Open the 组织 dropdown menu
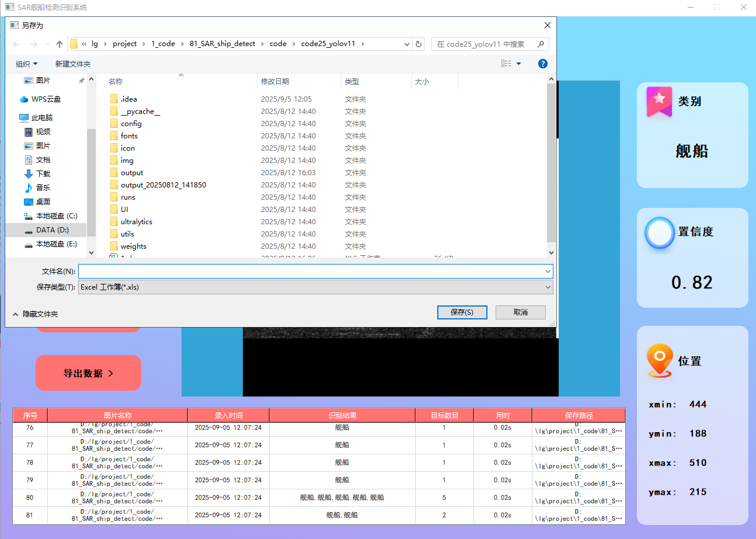The height and width of the screenshot is (539, 756). click(x=27, y=64)
